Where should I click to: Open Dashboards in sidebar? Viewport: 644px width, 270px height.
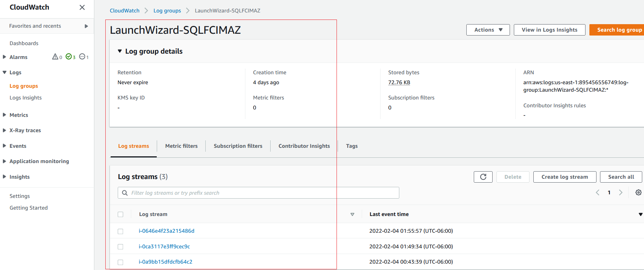coord(24,43)
